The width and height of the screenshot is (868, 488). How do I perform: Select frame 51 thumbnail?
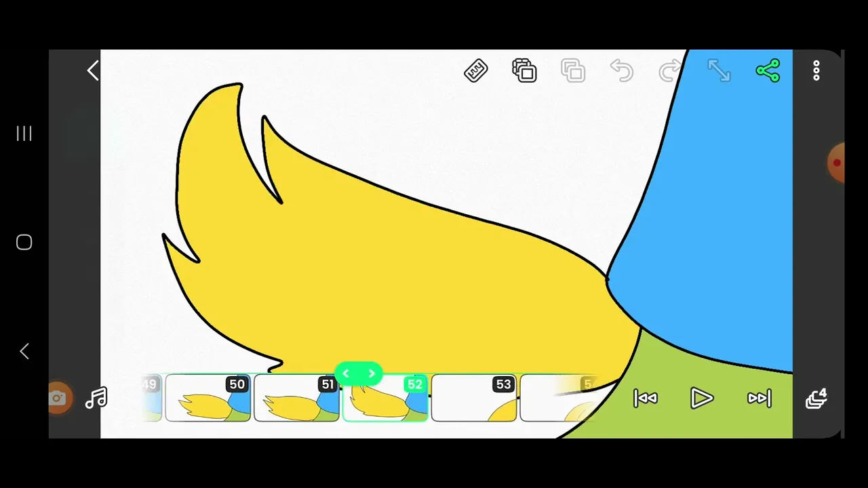pos(297,398)
